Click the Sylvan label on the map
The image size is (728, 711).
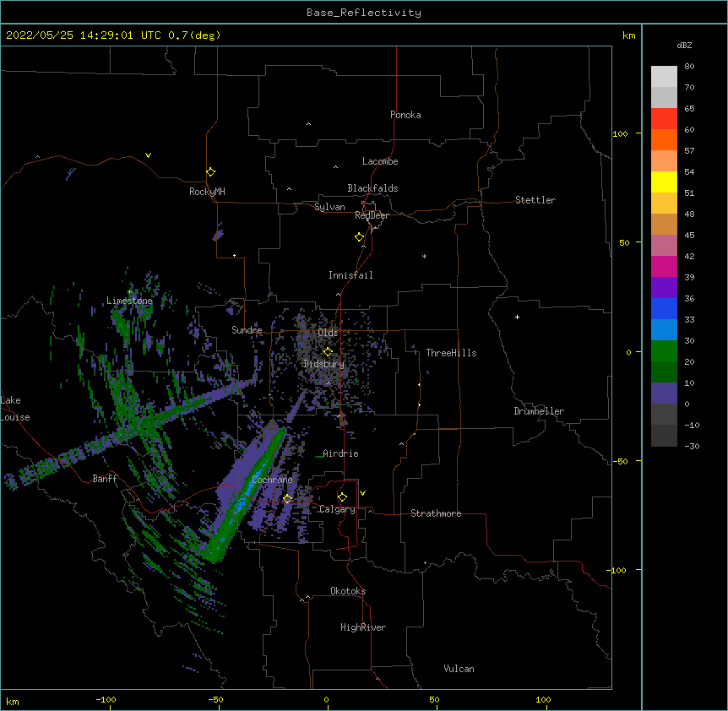(329, 207)
